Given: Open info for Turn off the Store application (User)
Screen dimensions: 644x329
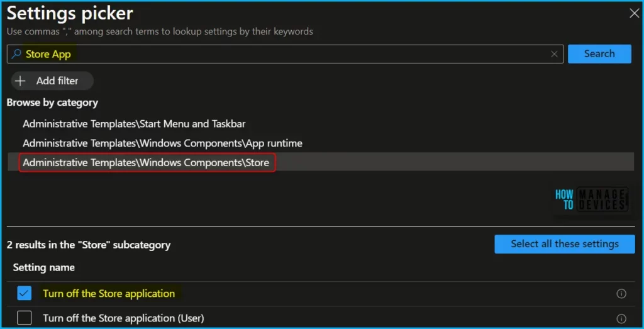Looking at the screenshot, I should pyautogui.click(x=621, y=318).
